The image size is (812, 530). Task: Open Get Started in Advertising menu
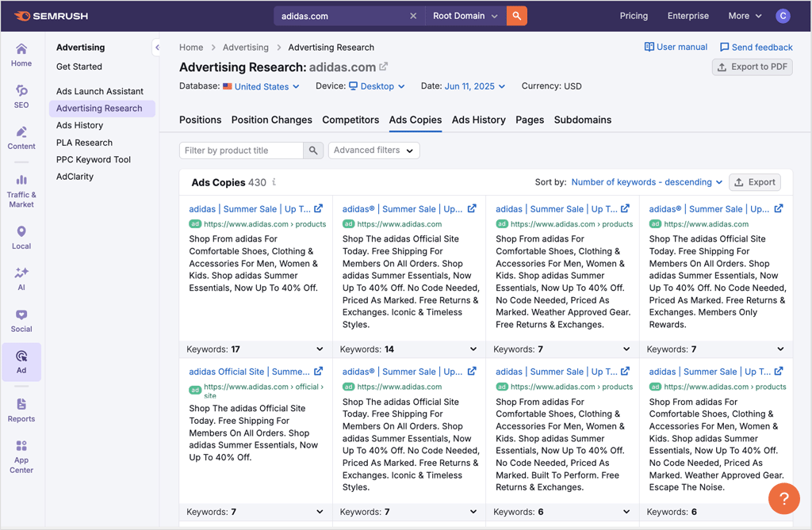[79, 67]
